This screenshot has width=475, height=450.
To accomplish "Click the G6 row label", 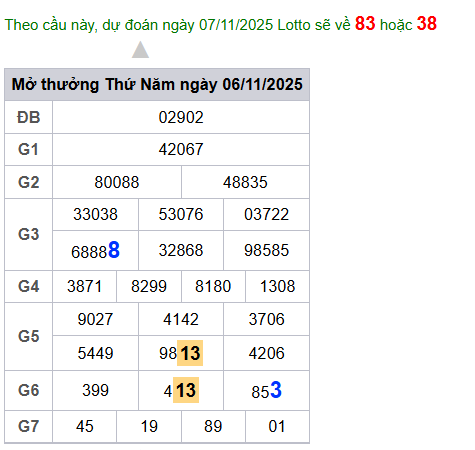I will click(29, 390).
